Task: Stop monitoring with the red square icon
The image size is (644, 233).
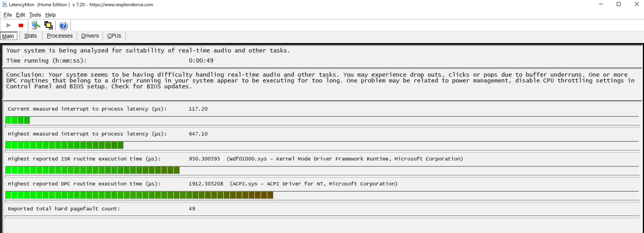Action: pos(21,25)
